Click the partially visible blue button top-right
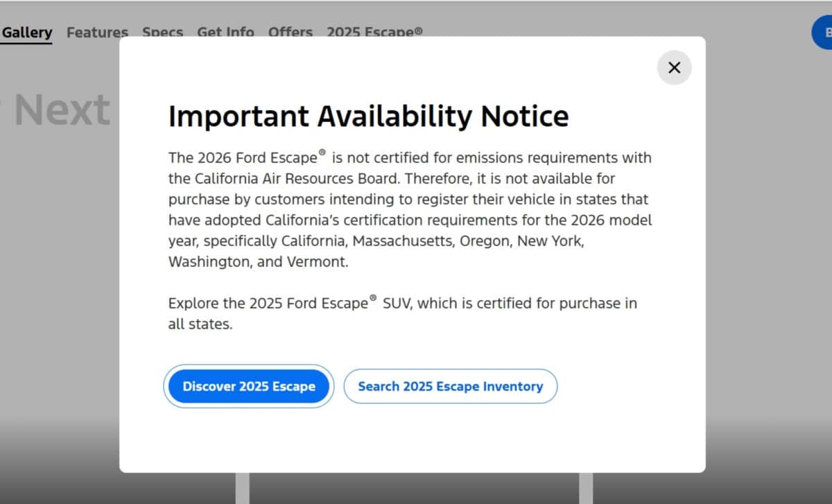The height and width of the screenshot is (504, 832). [822, 33]
